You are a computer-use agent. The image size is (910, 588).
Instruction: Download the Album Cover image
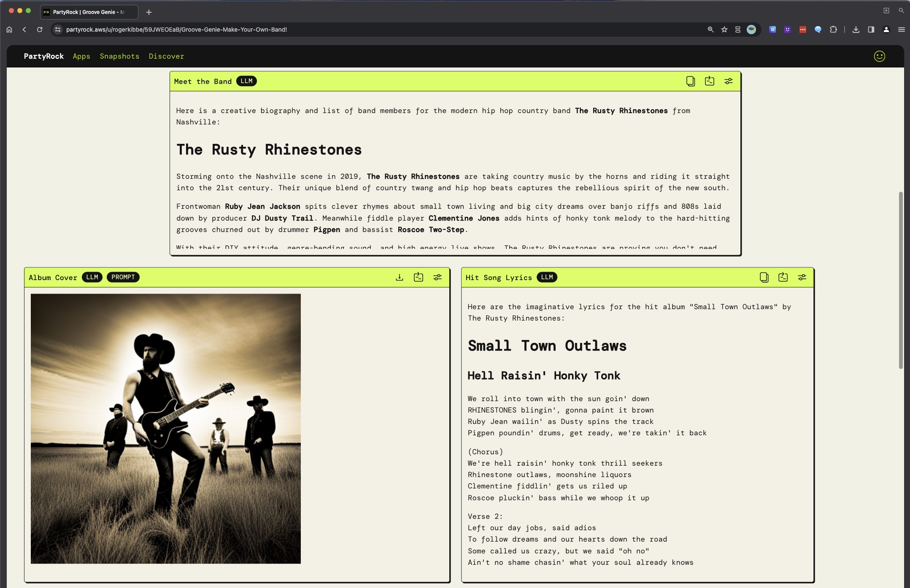click(x=399, y=277)
